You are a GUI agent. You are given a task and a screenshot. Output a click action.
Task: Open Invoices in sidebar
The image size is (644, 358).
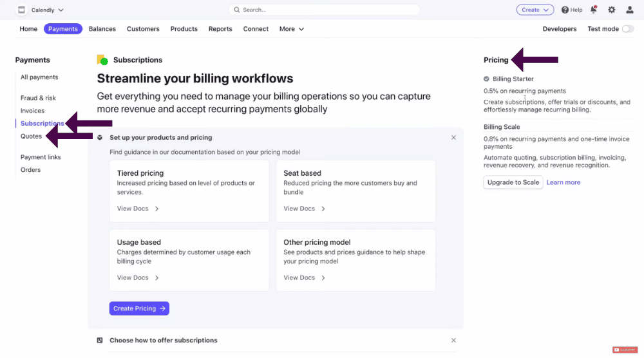click(32, 111)
